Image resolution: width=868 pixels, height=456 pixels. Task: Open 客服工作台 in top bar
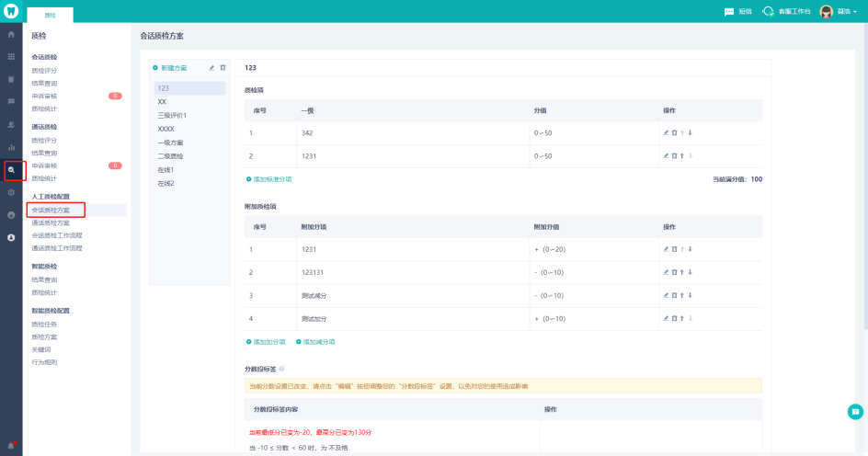(787, 11)
